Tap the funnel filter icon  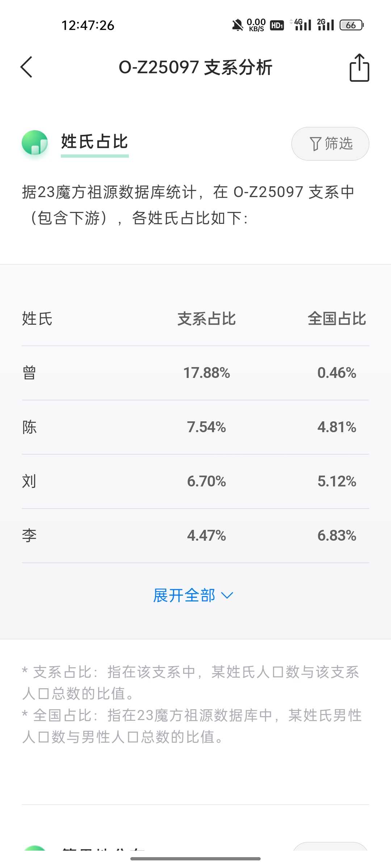(x=315, y=144)
